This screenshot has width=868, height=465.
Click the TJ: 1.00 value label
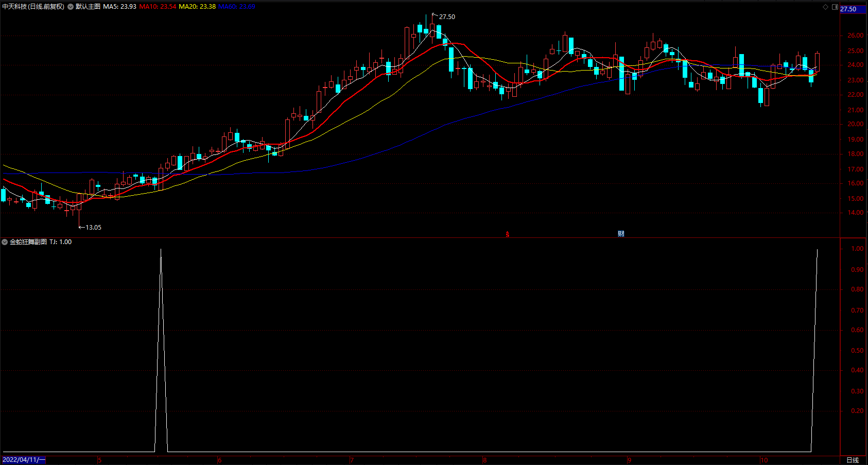point(60,242)
